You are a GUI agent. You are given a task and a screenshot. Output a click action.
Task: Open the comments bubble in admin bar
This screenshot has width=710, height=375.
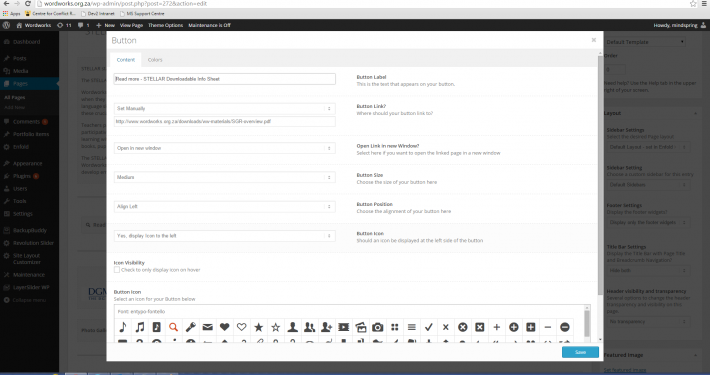[83, 25]
